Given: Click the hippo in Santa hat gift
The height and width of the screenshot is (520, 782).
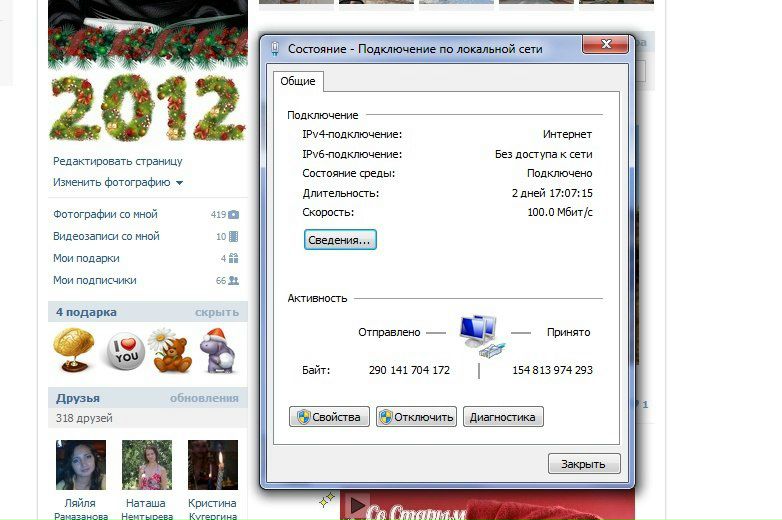Looking at the screenshot, I should (217, 351).
